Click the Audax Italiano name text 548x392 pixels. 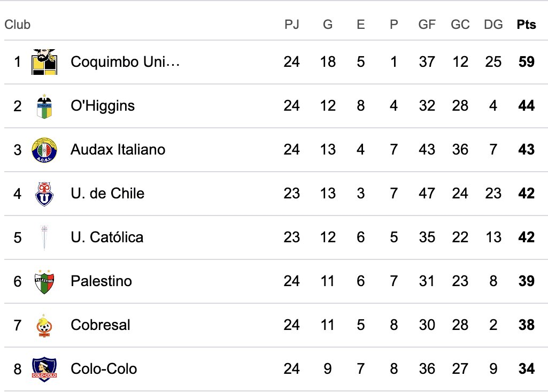coord(118,150)
